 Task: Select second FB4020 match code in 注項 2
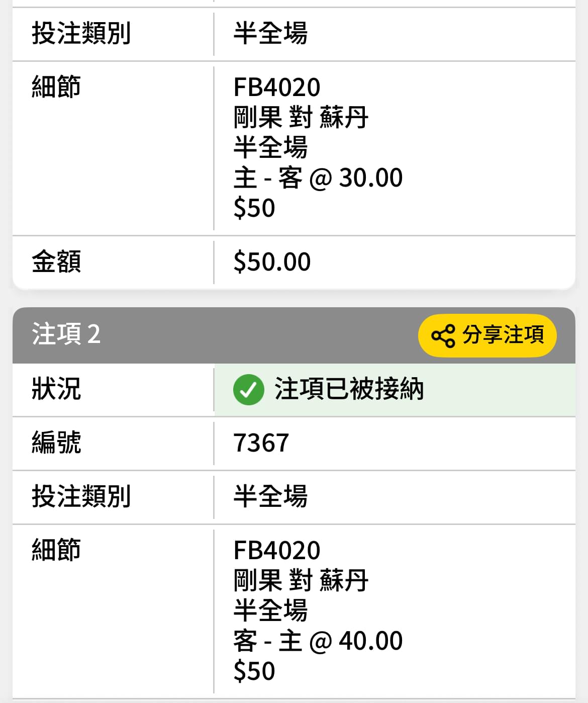(277, 550)
